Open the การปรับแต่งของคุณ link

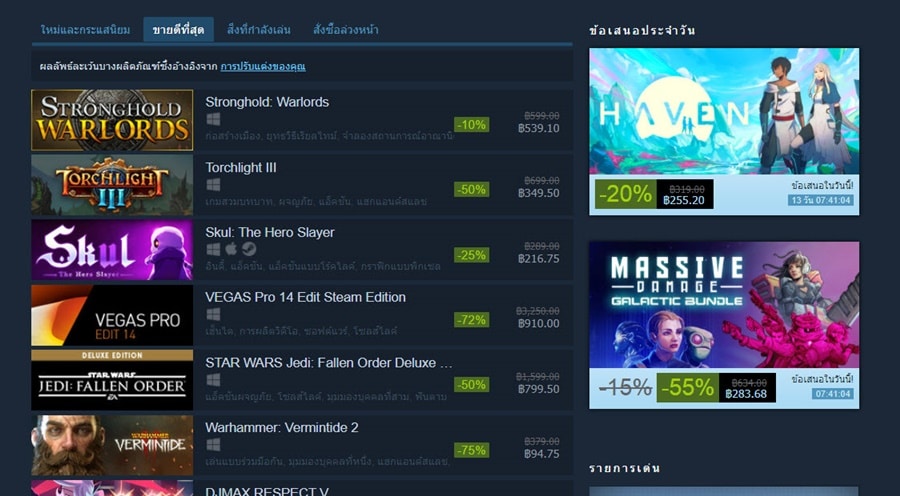(263, 67)
